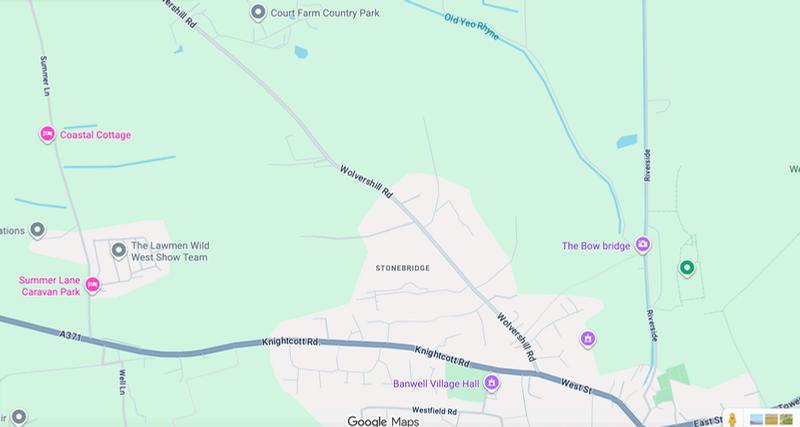
Task: Click the Google Maps logo
Action: coord(383,421)
